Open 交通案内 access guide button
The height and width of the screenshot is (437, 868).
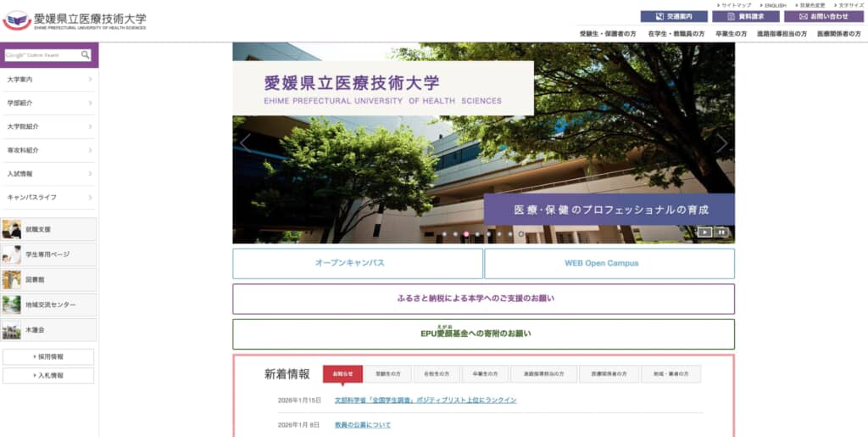[x=674, y=16]
